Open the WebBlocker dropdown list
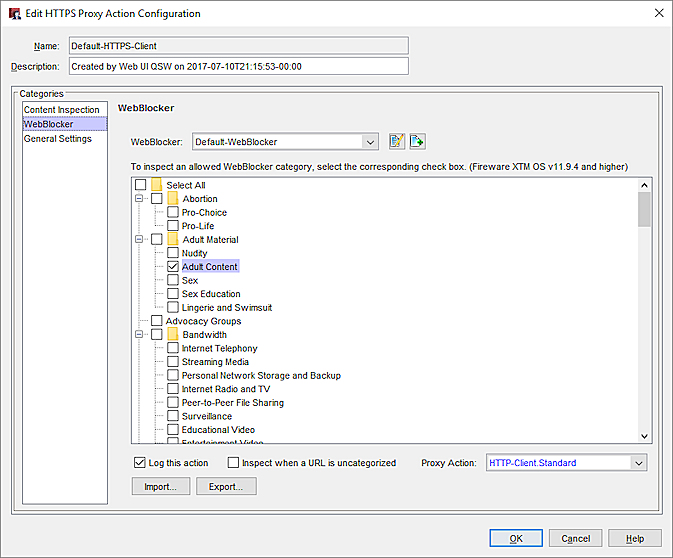 pos(369,142)
